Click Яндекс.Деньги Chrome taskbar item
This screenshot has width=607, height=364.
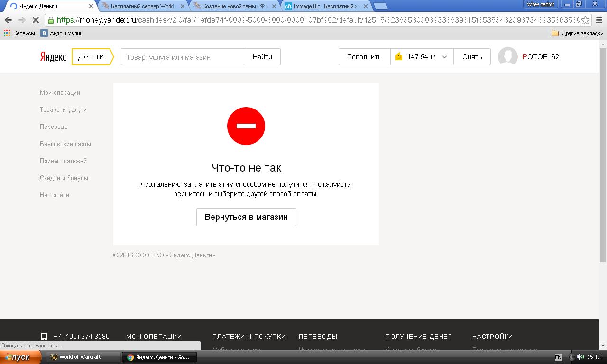pos(159,357)
